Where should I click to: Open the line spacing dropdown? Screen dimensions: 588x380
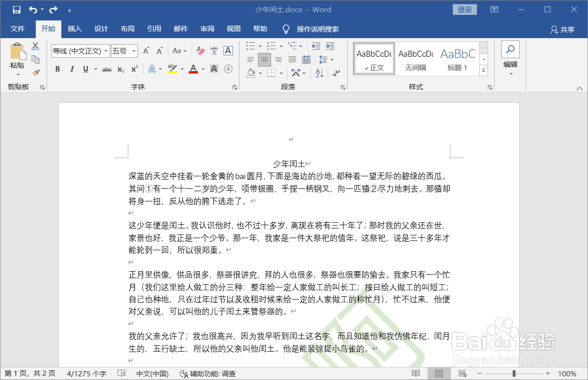[x=332, y=60]
